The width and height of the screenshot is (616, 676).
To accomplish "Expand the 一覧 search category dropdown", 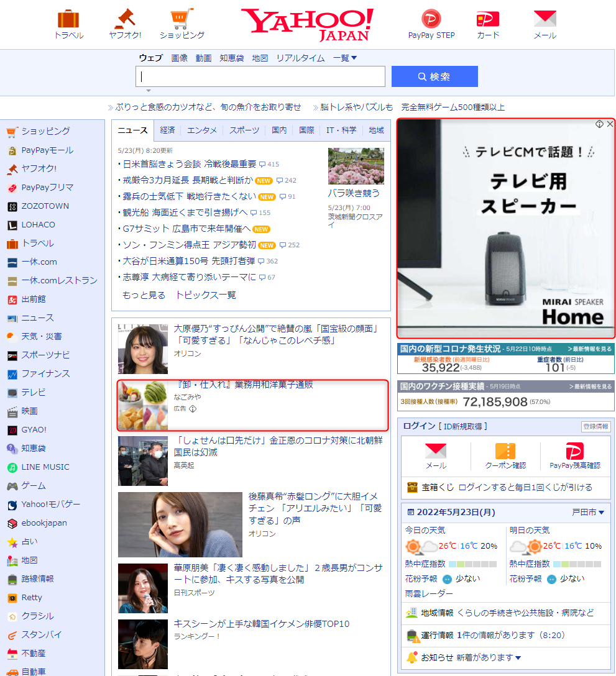I will [x=344, y=58].
